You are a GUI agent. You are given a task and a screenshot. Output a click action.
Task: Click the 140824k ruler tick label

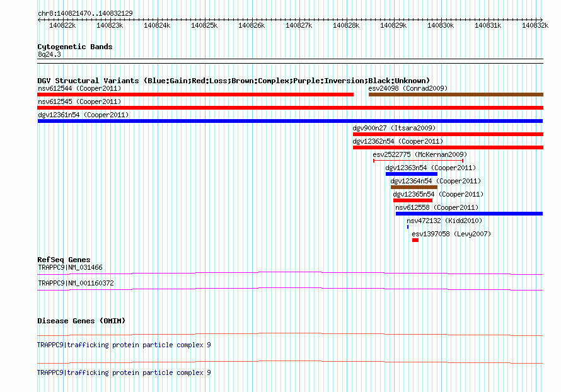pyautogui.click(x=157, y=25)
